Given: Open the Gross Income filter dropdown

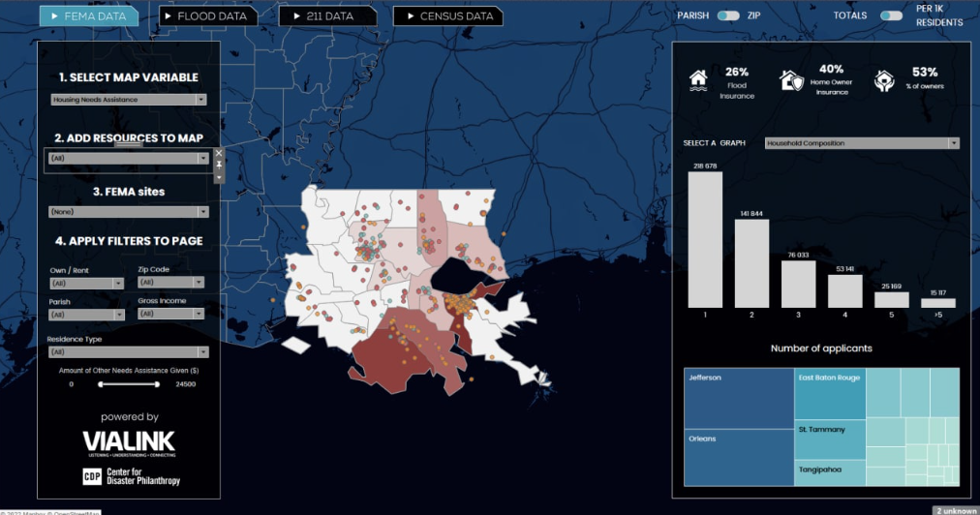Looking at the screenshot, I should click(x=170, y=314).
